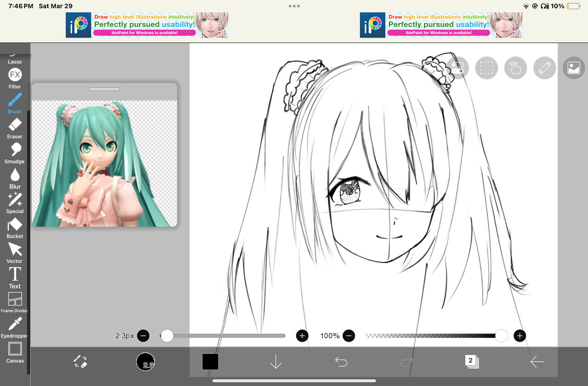
Task: Choose the Smudge tool
Action: (15, 153)
